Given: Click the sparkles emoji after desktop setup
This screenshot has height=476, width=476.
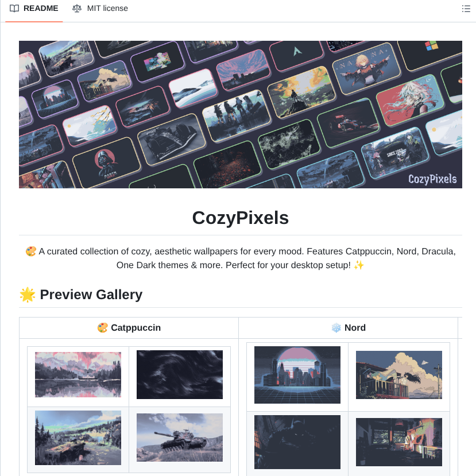Looking at the screenshot, I should pyautogui.click(x=359, y=265).
